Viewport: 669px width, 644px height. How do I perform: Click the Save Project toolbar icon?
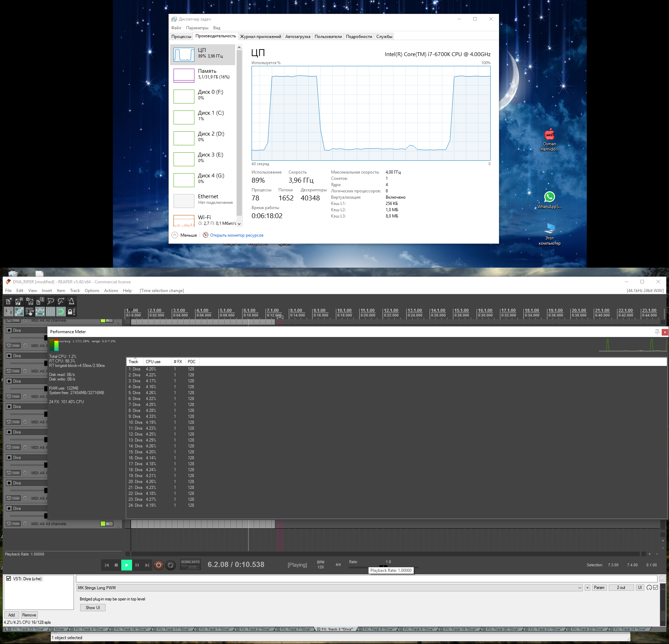[30, 301]
